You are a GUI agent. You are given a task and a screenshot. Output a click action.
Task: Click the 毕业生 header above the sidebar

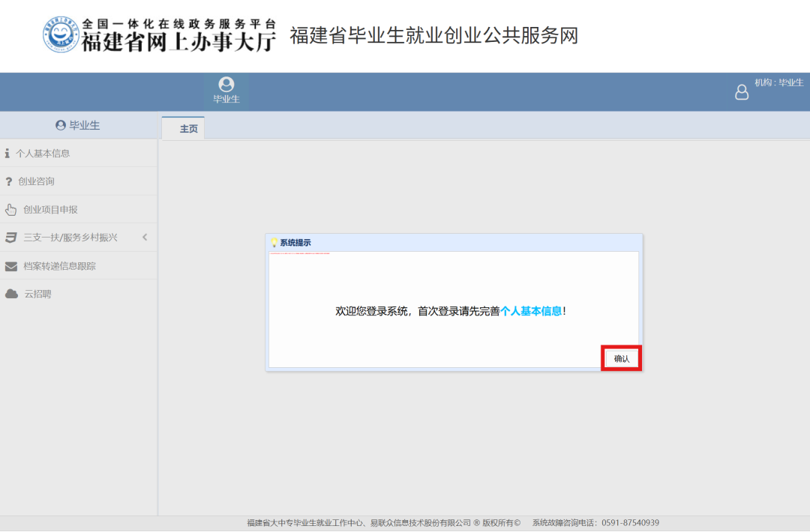[78, 124]
